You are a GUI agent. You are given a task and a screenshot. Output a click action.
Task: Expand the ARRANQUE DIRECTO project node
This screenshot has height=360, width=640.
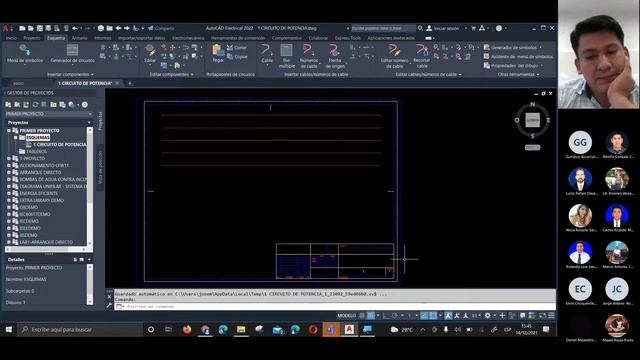(x=9, y=172)
